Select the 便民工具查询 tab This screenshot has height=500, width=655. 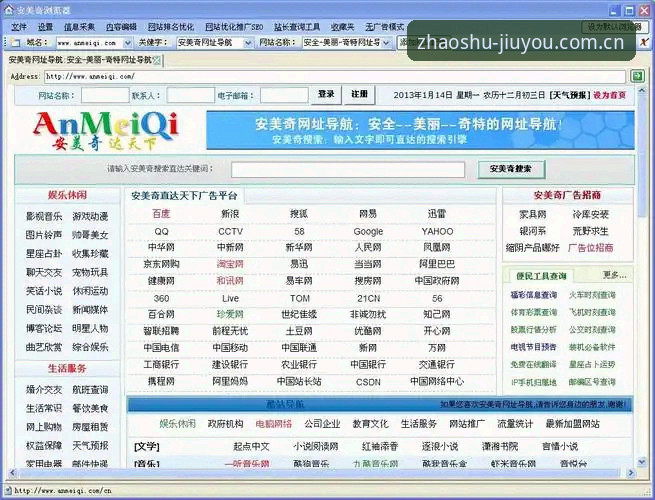coord(541,276)
